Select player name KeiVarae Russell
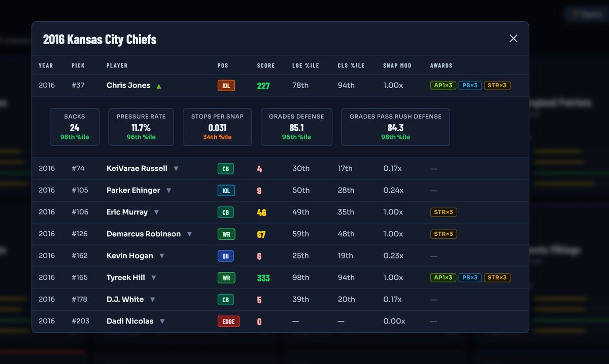This screenshot has height=364, width=609. click(137, 168)
